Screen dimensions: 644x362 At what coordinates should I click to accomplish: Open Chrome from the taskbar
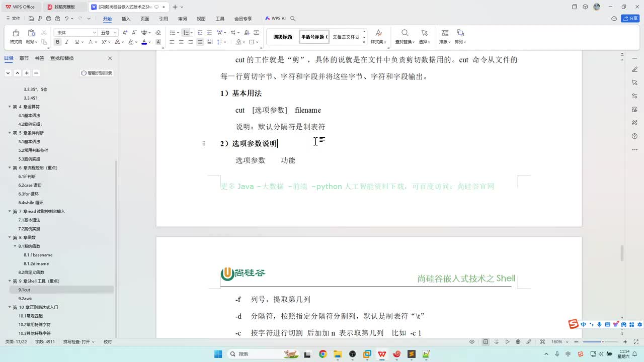tap(323, 354)
